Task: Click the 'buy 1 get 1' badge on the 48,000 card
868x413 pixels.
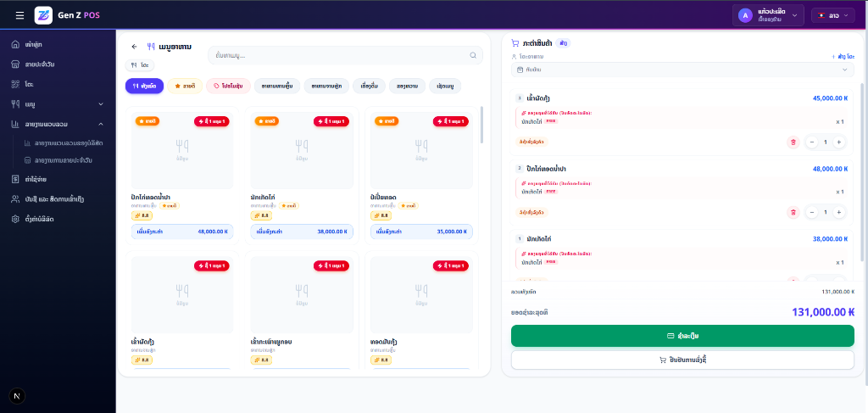Action: (211, 121)
